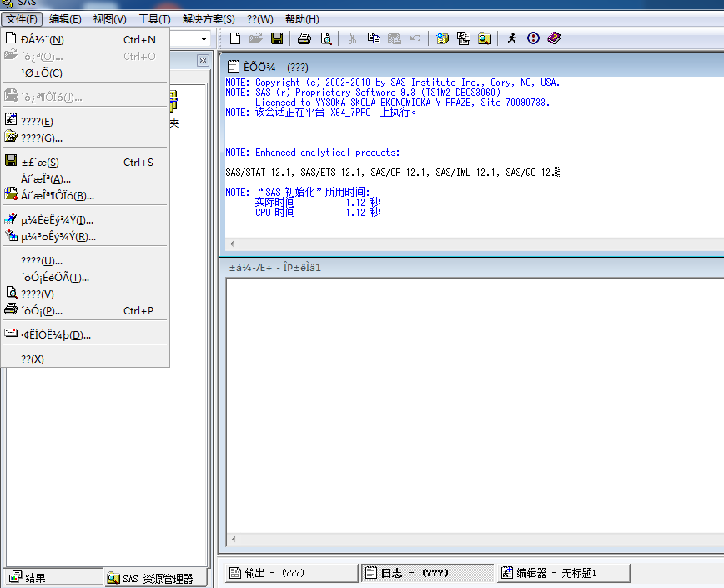Select the Exit (X) menu entry
724x588 pixels.
coord(32,359)
